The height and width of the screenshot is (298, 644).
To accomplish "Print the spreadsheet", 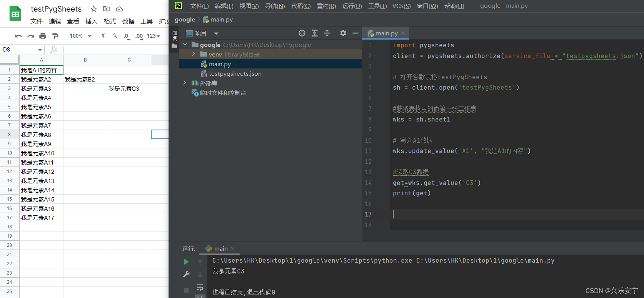I will (43, 36).
